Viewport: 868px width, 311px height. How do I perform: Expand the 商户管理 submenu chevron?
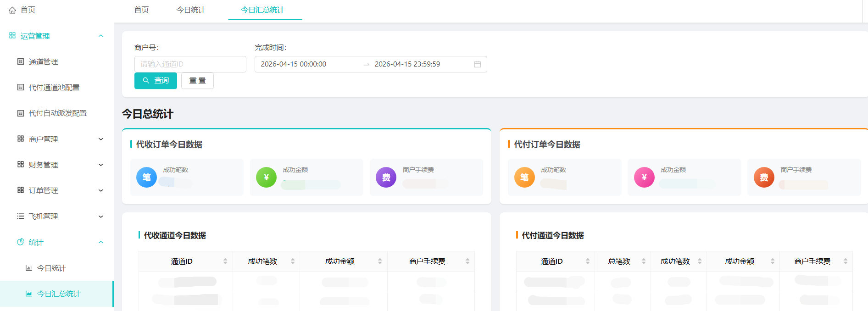click(101, 139)
